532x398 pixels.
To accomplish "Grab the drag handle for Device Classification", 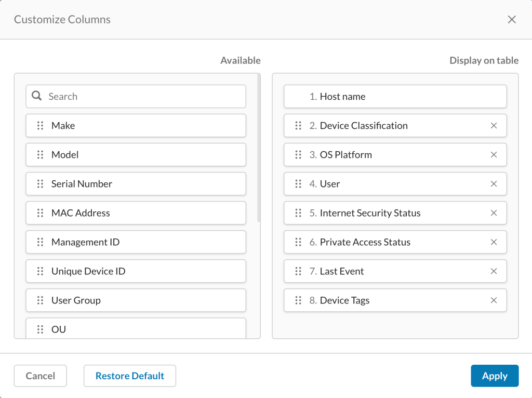I will point(298,126).
